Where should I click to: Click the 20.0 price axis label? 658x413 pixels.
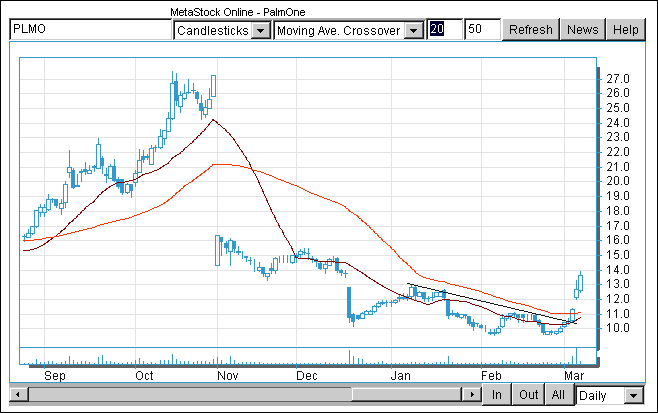[x=618, y=180]
